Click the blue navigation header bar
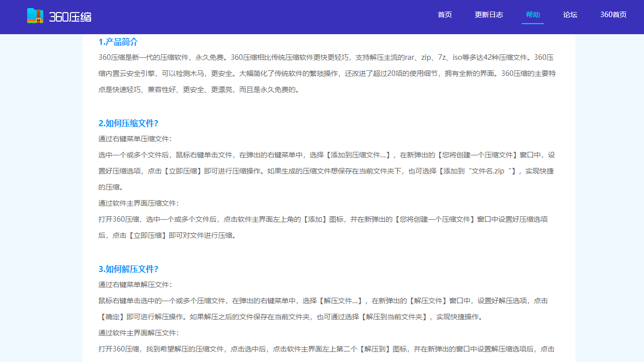The image size is (644, 362). (322, 17)
